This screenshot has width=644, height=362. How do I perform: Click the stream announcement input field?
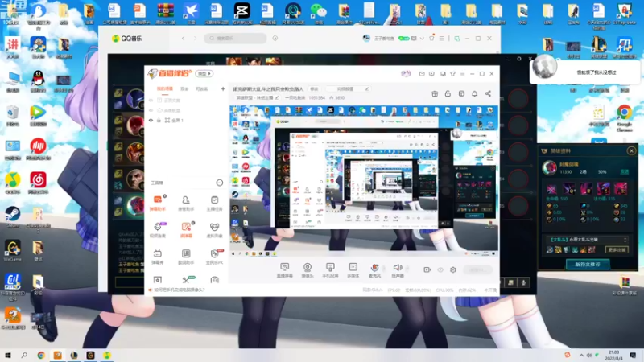point(348,88)
